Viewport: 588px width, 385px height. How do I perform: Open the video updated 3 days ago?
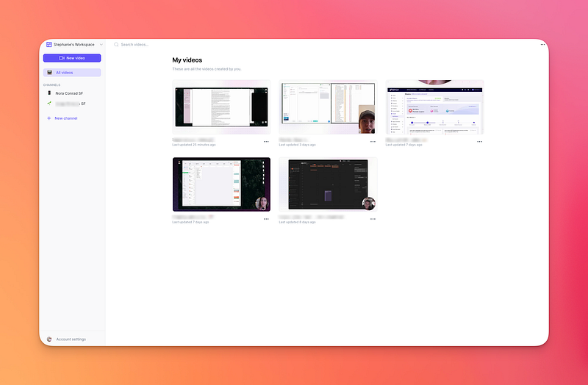pos(328,107)
